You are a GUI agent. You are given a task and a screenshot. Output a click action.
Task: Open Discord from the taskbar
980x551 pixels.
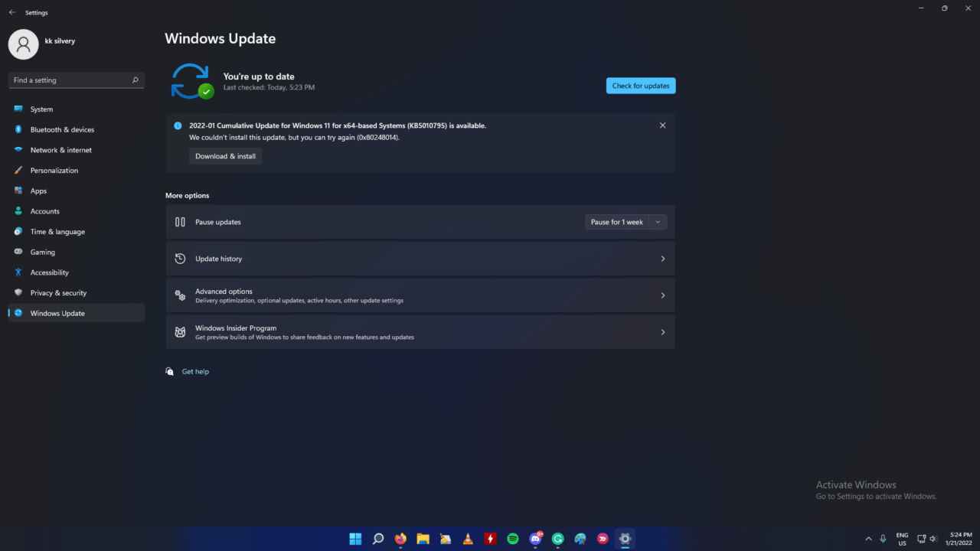[536, 539]
